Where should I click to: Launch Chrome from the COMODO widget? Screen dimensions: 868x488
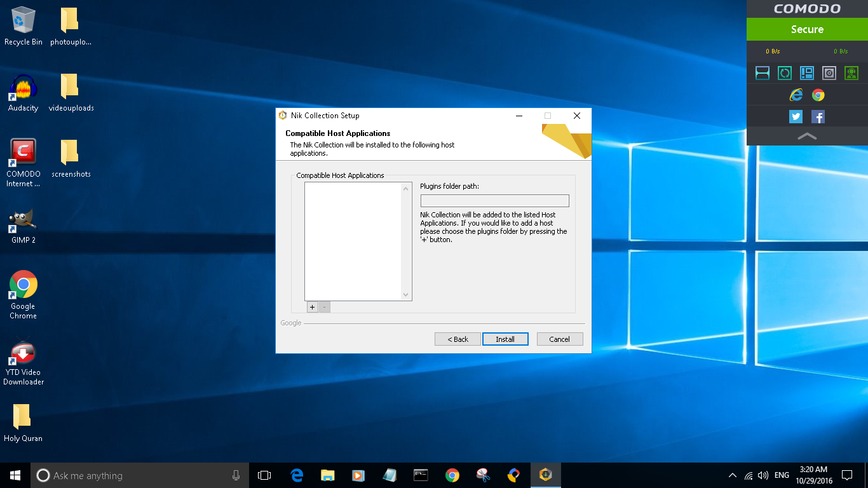(x=818, y=95)
